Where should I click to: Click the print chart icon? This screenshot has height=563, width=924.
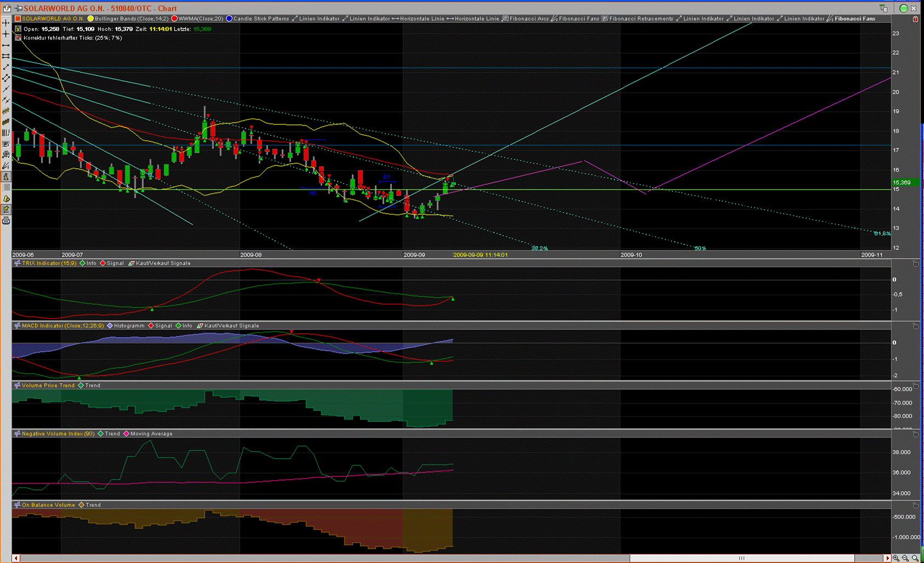click(x=6, y=220)
